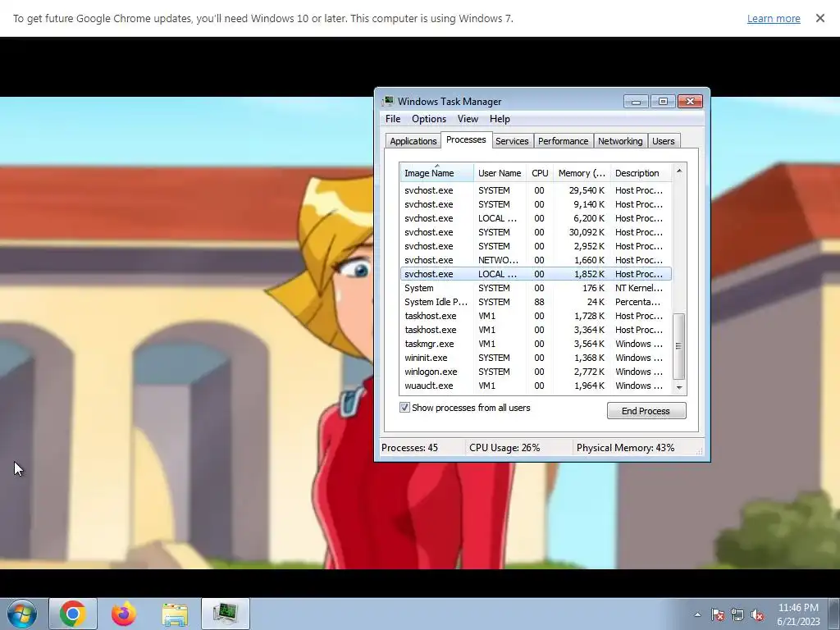Switch to the Performance tab
This screenshot has height=630, width=840.
(563, 141)
